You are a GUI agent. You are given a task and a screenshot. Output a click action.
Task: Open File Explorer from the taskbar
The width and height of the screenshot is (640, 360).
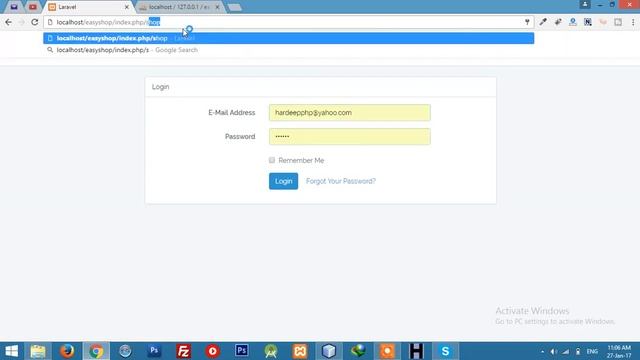[x=38, y=351]
